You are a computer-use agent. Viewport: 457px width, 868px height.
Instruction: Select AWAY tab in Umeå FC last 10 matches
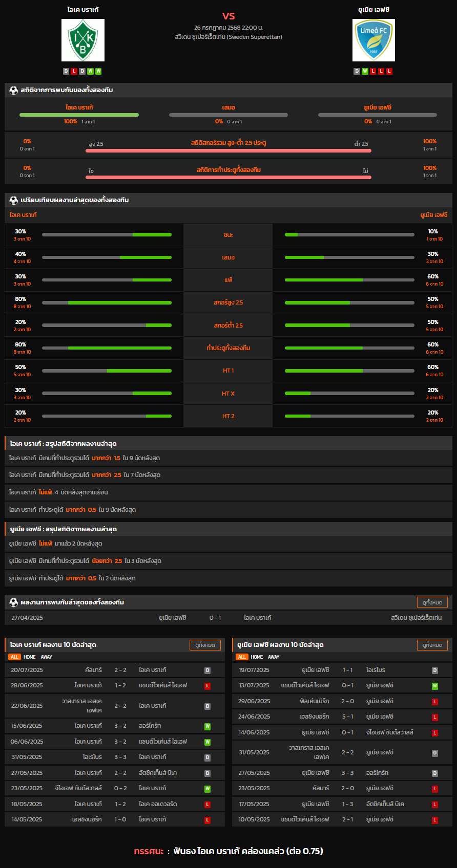pos(274,657)
